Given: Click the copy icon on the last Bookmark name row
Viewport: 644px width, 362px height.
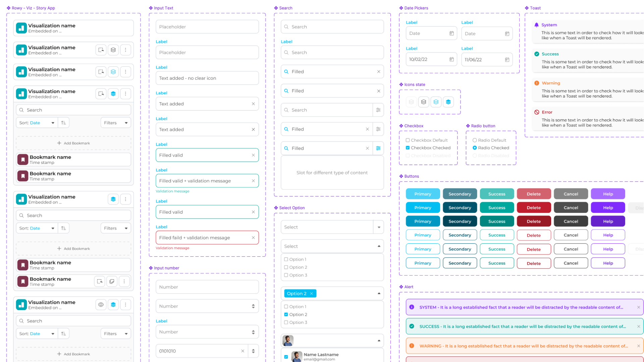Looking at the screenshot, I should (x=112, y=281).
